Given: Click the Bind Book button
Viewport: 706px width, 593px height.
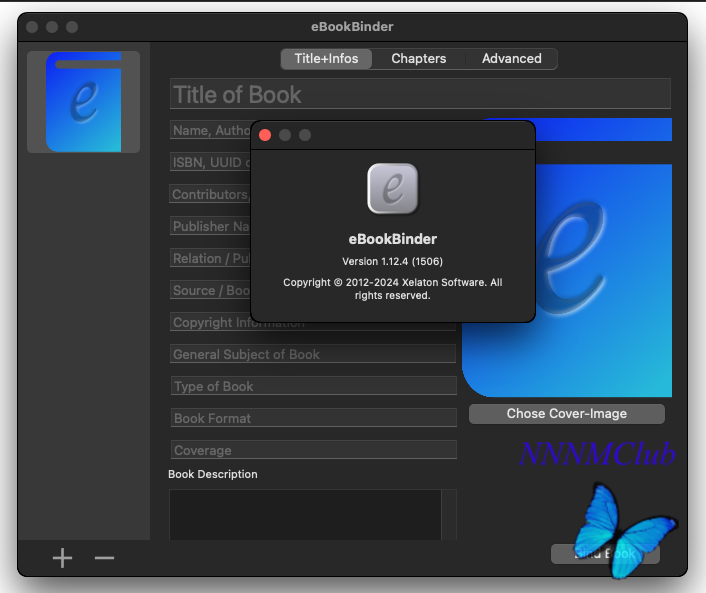Looking at the screenshot, I should pos(605,554).
